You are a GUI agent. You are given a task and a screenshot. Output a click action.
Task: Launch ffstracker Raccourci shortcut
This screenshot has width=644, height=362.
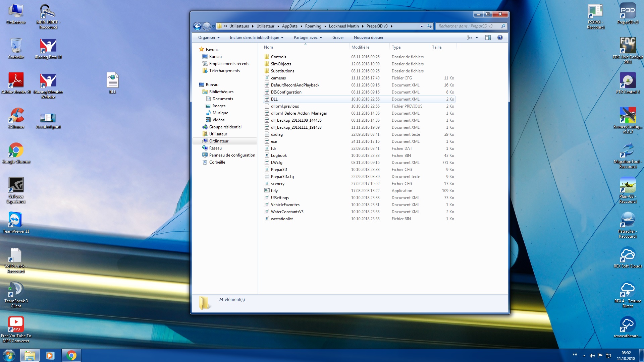click(628, 225)
